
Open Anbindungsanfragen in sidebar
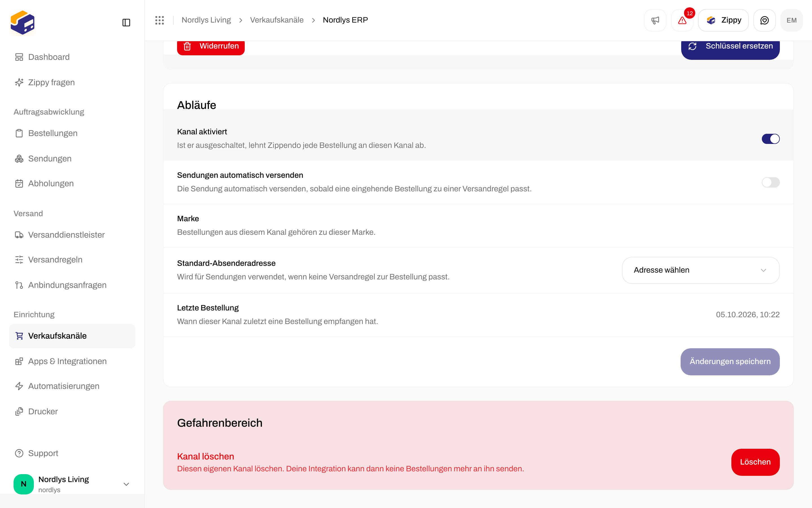pyautogui.click(x=72, y=285)
